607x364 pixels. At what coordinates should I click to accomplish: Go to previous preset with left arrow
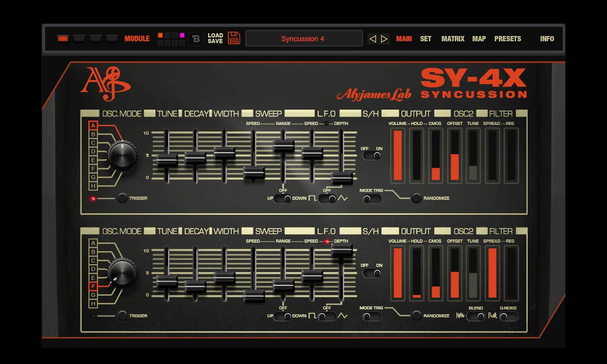373,39
